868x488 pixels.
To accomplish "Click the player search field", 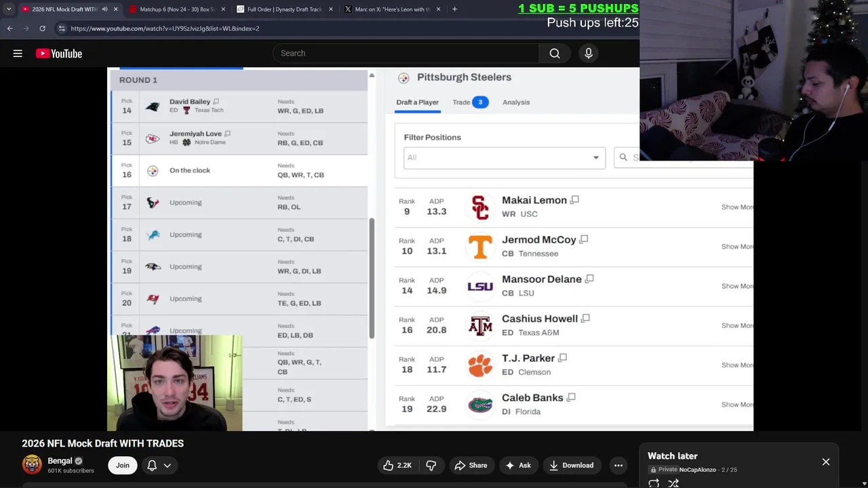I will click(x=684, y=157).
